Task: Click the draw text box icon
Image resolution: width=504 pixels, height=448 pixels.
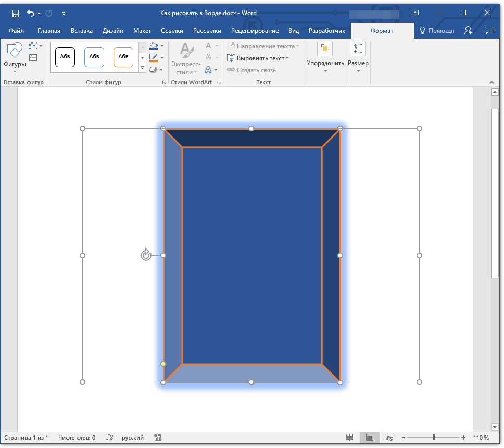Action: pos(34,58)
